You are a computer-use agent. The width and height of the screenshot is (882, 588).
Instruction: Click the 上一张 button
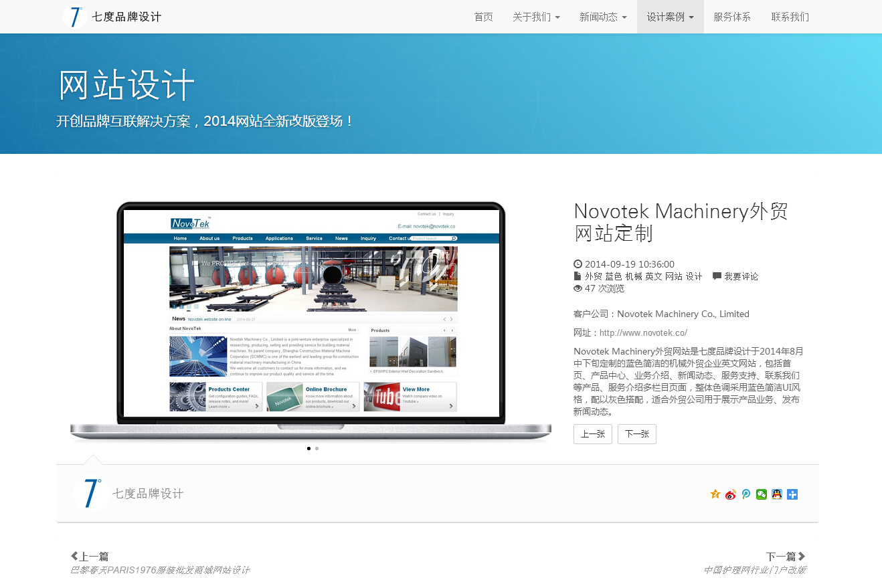(593, 434)
